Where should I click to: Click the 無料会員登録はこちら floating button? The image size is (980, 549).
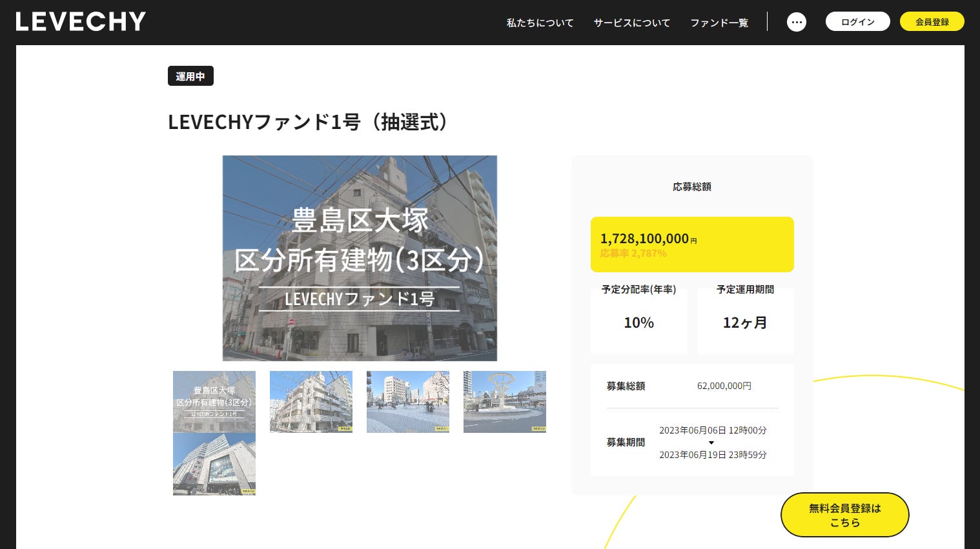coord(845,515)
